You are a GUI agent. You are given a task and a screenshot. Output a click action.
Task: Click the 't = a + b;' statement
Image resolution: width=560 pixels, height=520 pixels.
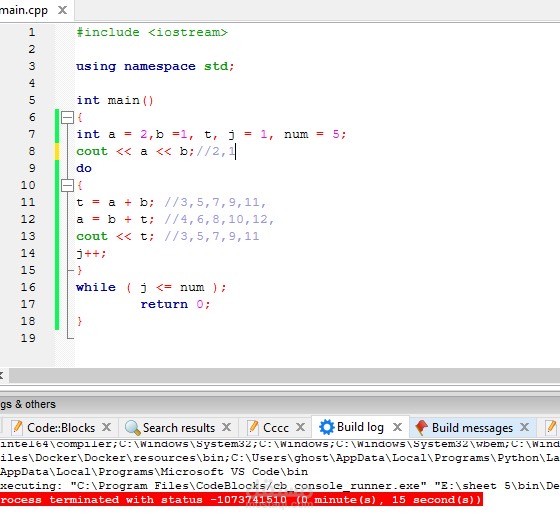pyautogui.click(x=115, y=202)
